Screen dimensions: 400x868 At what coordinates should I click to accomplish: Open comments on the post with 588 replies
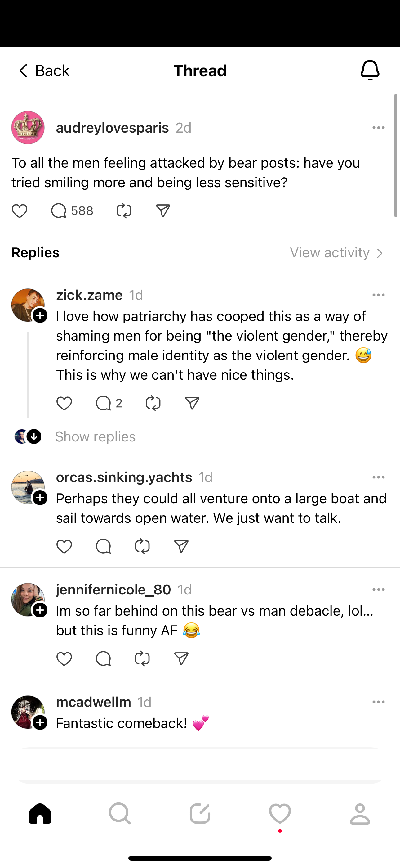pyautogui.click(x=59, y=211)
